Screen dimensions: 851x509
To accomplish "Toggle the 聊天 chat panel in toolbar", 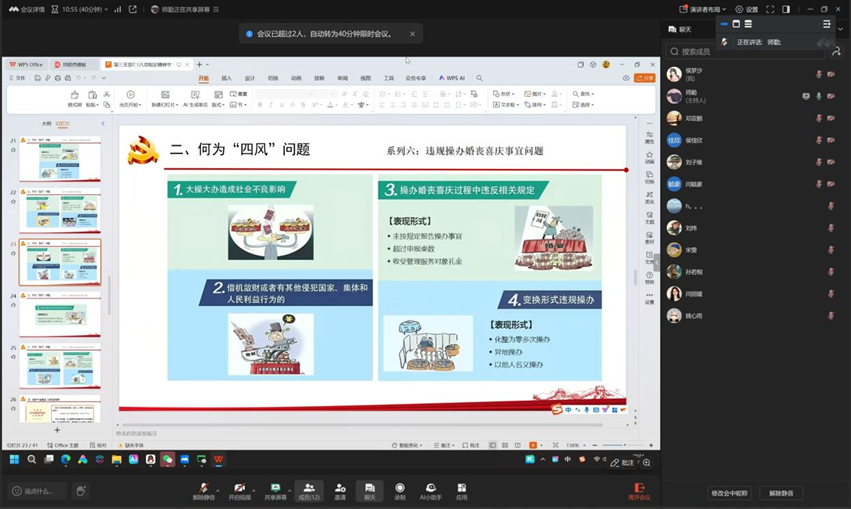I will [370, 487].
